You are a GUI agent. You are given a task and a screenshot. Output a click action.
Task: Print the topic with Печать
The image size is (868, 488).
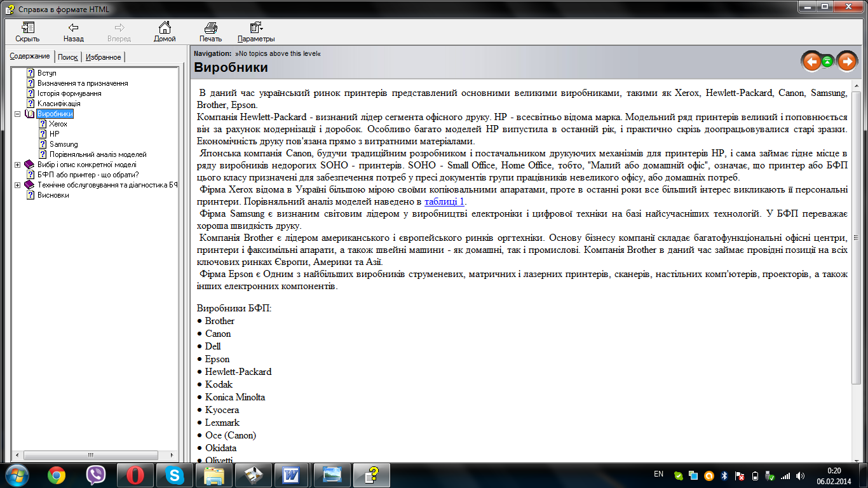point(210,32)
